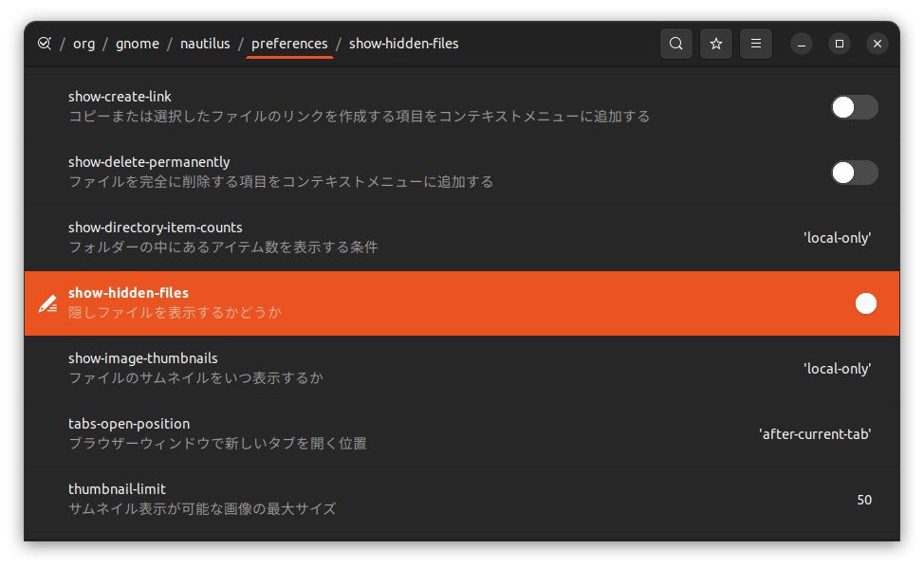Toggle show-create-link switch
Viewport: 924px width, 568px height.
point(855,107)
